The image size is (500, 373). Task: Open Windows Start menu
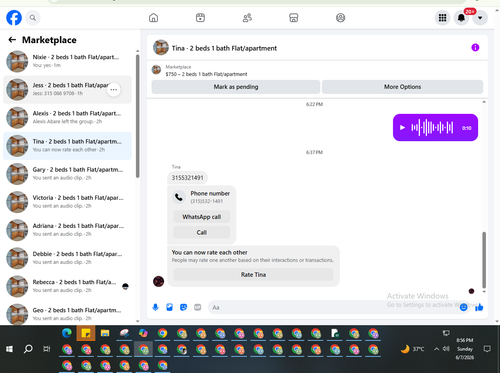pyautogui.click(x=9, y=349)
